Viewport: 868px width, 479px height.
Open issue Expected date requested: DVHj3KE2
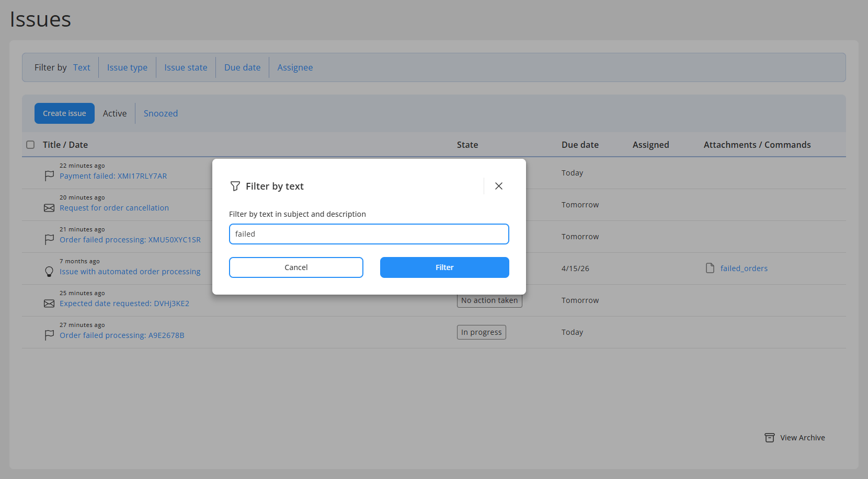point(124,303)
